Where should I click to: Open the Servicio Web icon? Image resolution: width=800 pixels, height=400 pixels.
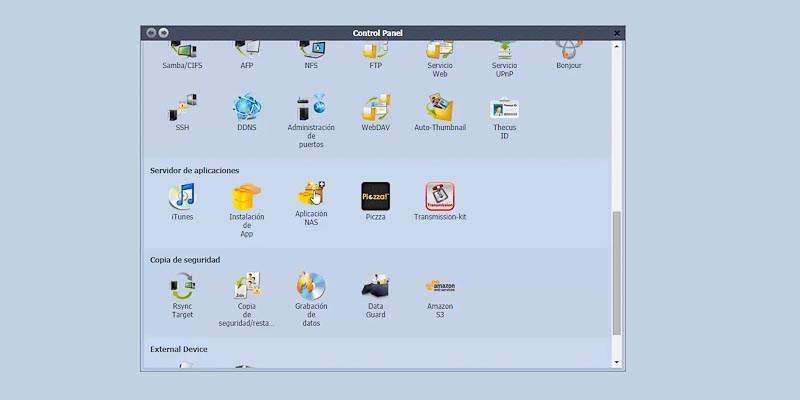pos(440,51)
